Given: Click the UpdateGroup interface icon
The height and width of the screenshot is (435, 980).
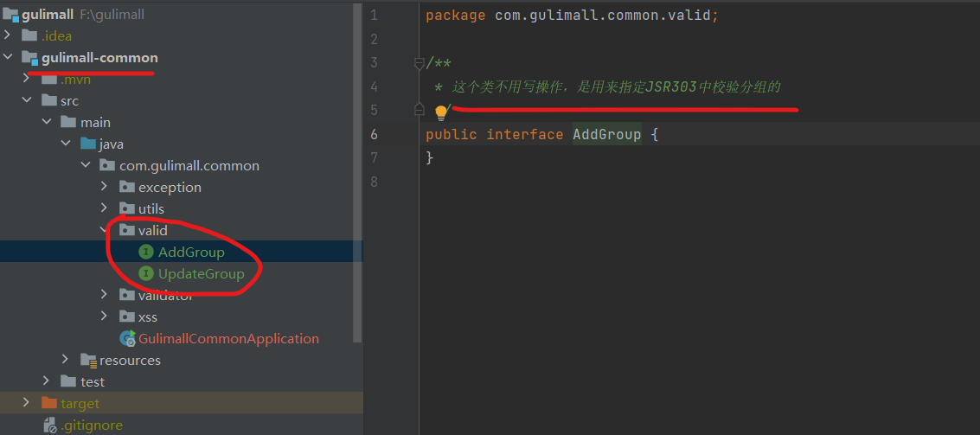Looking at the screenshot, I should (146, 274).
